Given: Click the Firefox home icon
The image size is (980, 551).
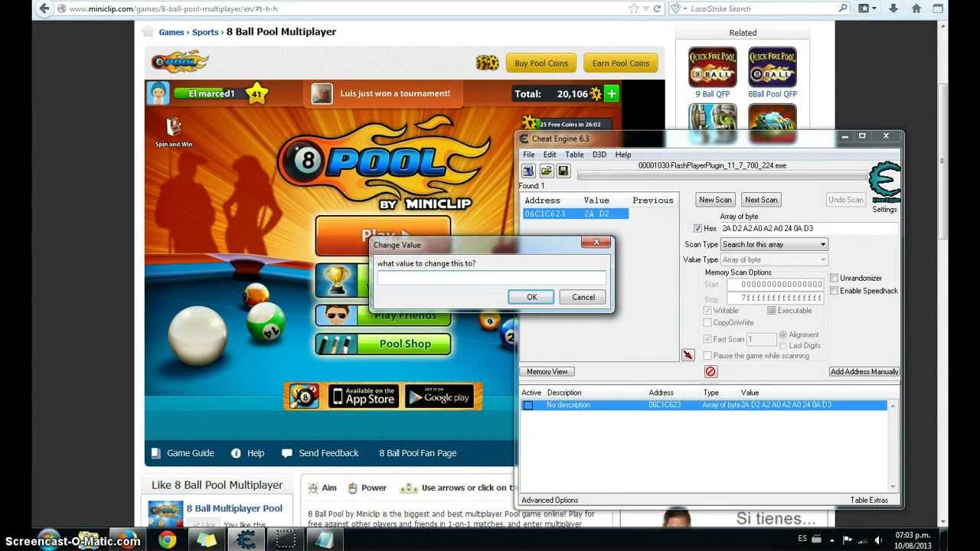Looking at the screenshot, I should tap(916, 8).
